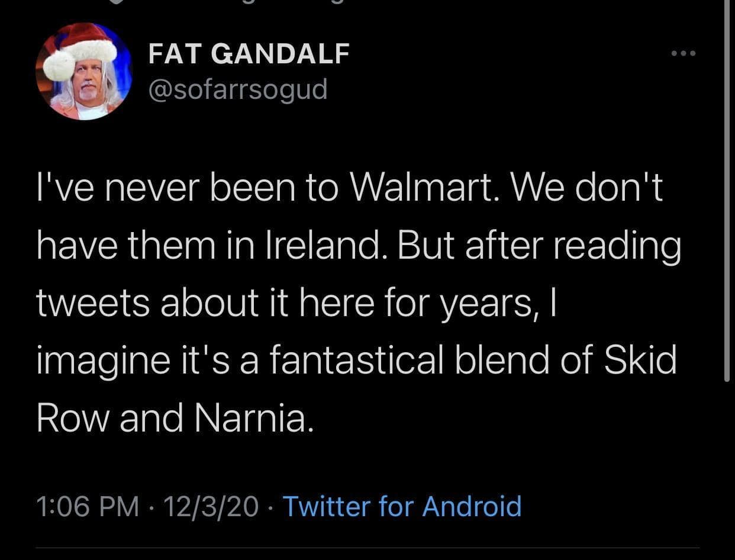The height and width of the screenshot is (560, 735).
Task: Click the 12/3/20 date
Action: [x=211, y=507]
